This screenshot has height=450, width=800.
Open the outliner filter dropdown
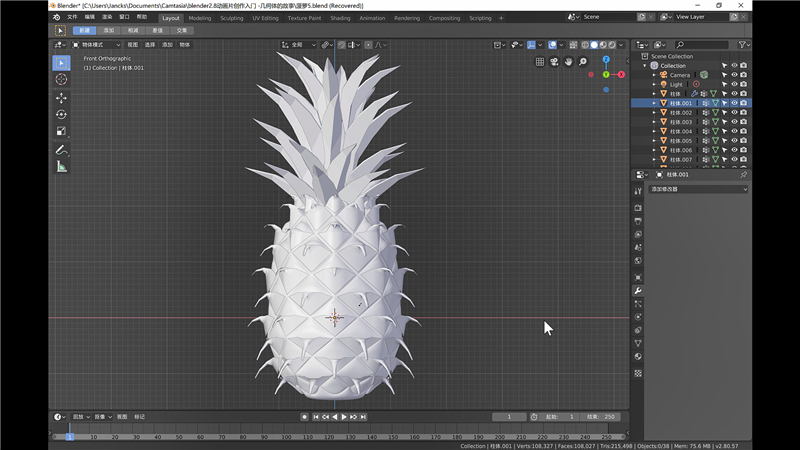pyautogui.click(x=744, y=45)
